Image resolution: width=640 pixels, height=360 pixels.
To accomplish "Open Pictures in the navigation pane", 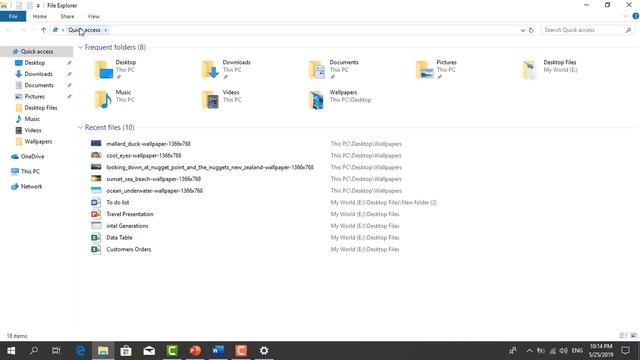I will pyautogui.click(x=34, y=96).
